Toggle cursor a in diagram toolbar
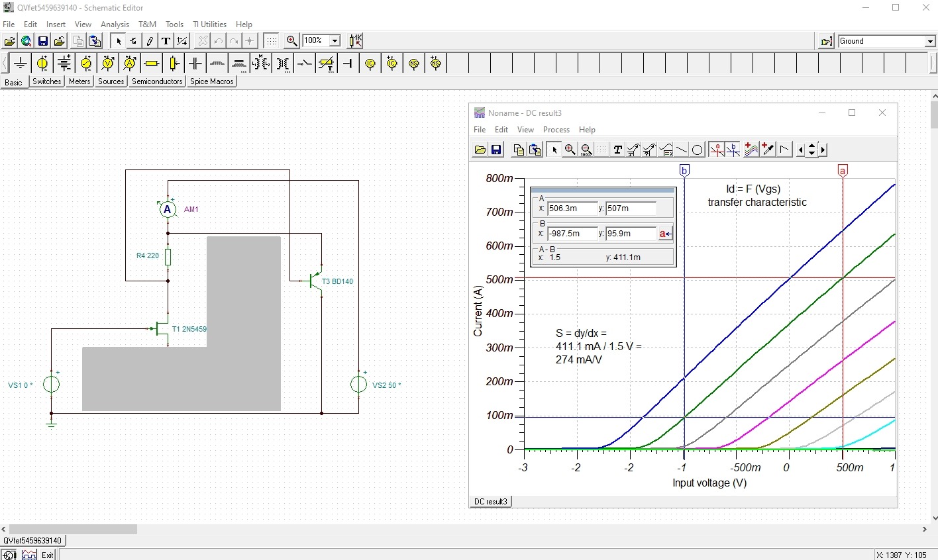The height and width of the screenshot is (560, 938). 717,150
